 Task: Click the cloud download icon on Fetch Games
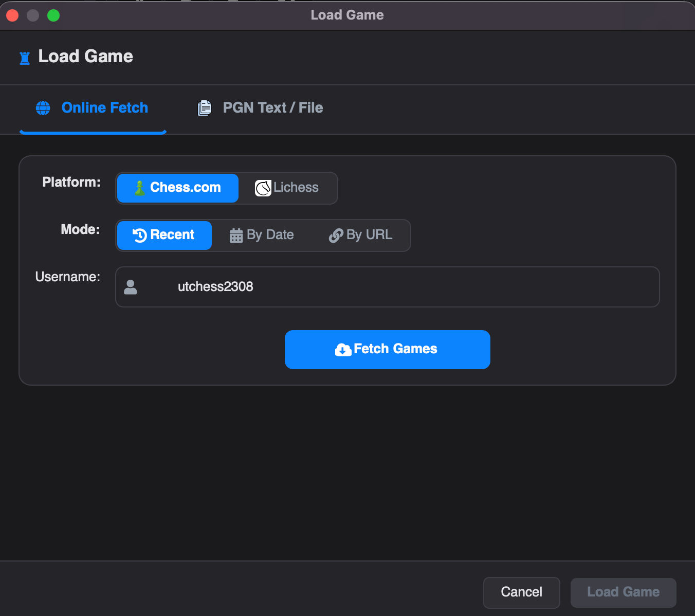343,350
